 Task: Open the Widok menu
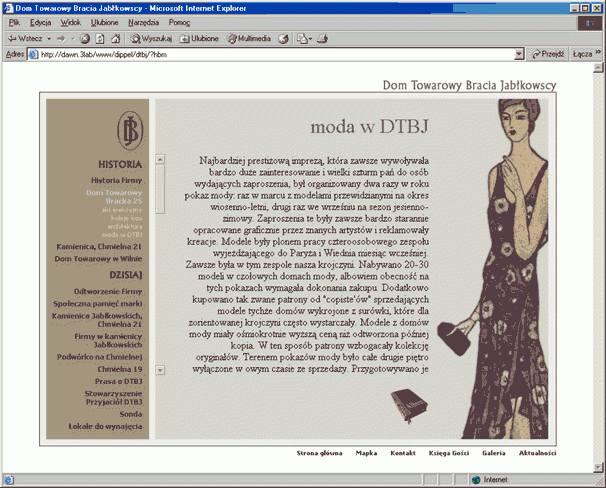point(70,22)
